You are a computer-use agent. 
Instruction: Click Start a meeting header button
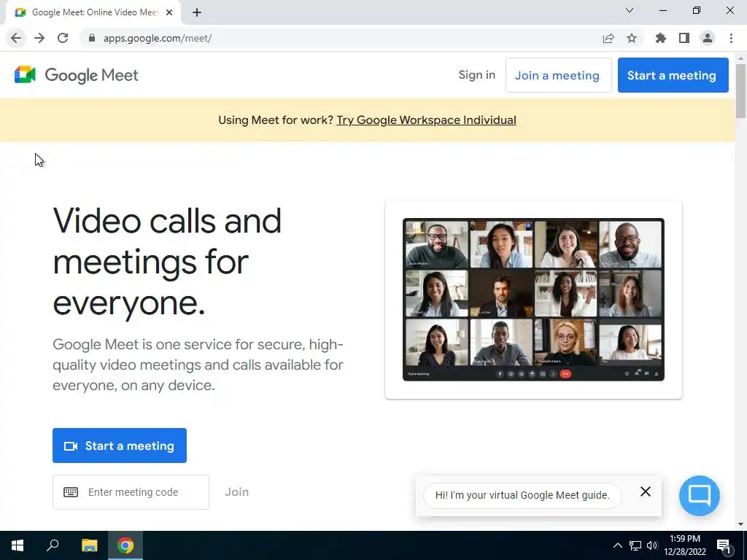pyautogui.click(x=673, y=75)
